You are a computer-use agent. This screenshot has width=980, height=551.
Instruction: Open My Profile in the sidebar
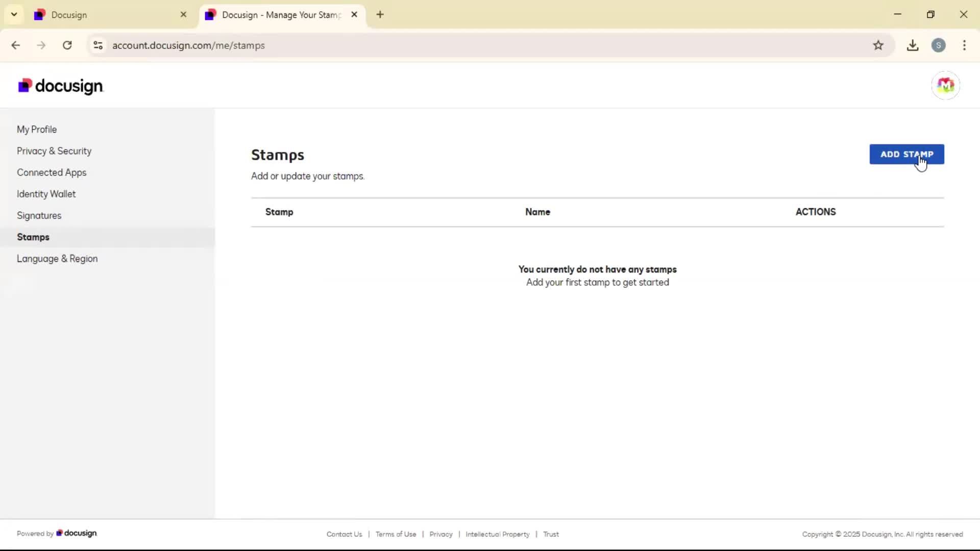[x=37, y=130]
